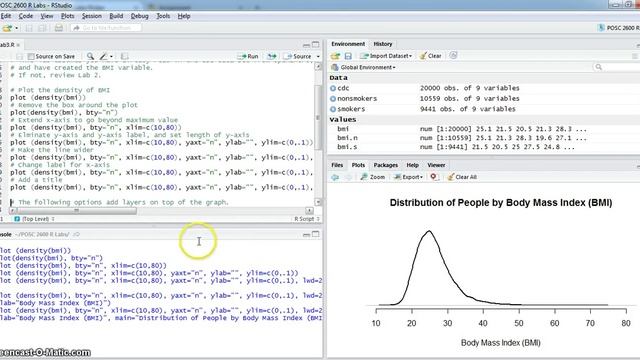
Task: Click the save all icon in main toolbar
Action: tap(42, 28)
